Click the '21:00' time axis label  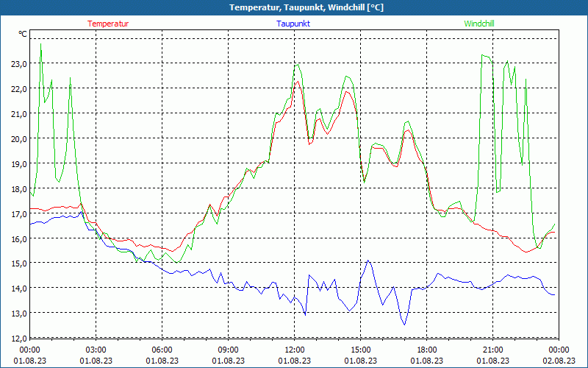(x=492, y=350)
